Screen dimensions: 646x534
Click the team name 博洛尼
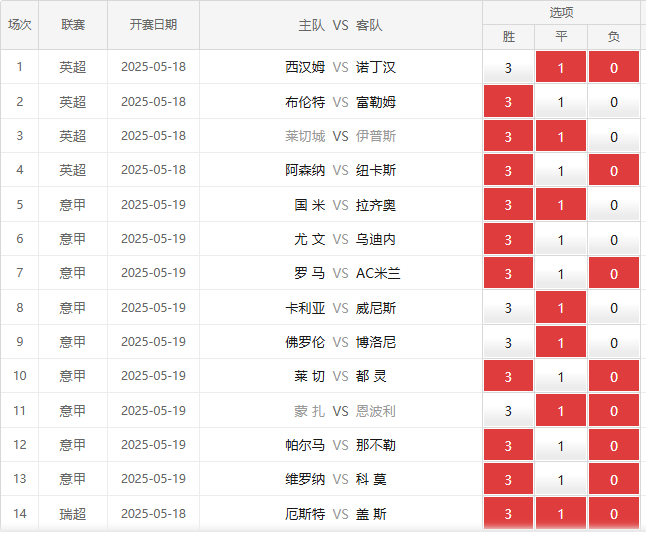click(376, 342)
